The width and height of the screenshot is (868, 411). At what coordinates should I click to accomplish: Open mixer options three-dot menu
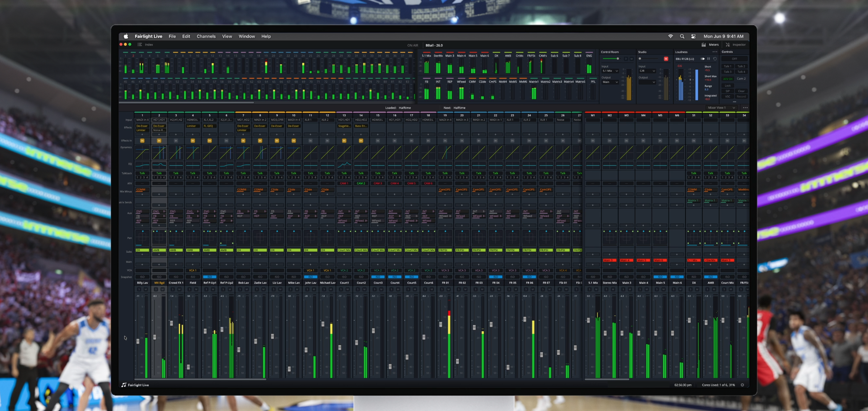tap(745, 108)
